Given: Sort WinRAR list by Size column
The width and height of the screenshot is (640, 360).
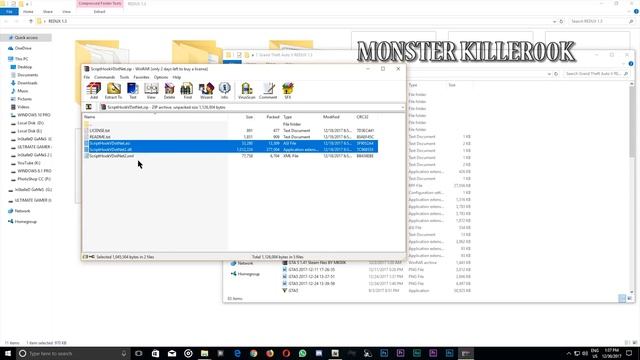Looking at the screenshot, I should [x=249, y=117].
